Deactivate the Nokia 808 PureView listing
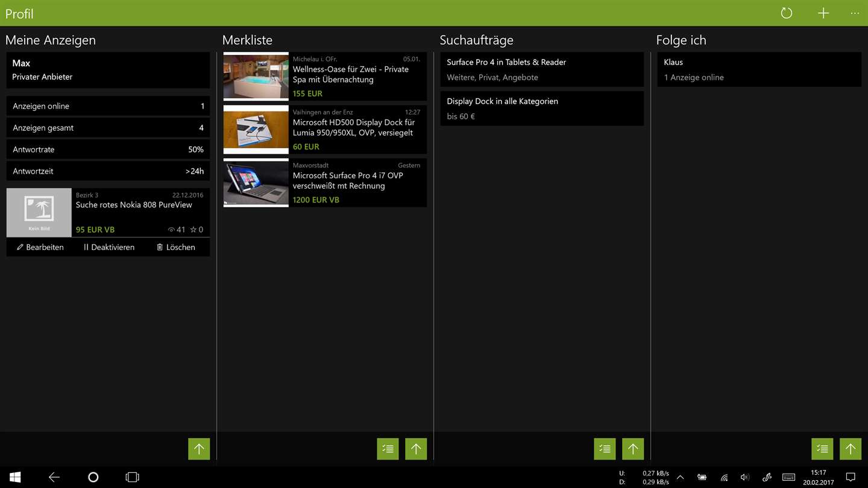This screenshot has height=488, width=868. (x=109, y=247)
